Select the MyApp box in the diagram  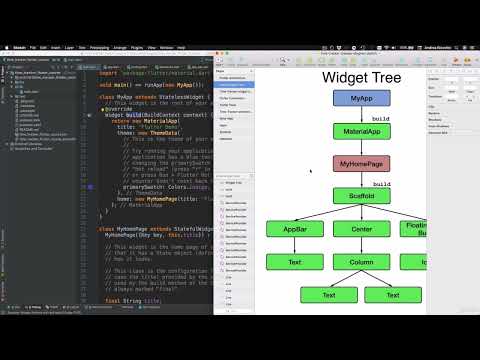362,98
